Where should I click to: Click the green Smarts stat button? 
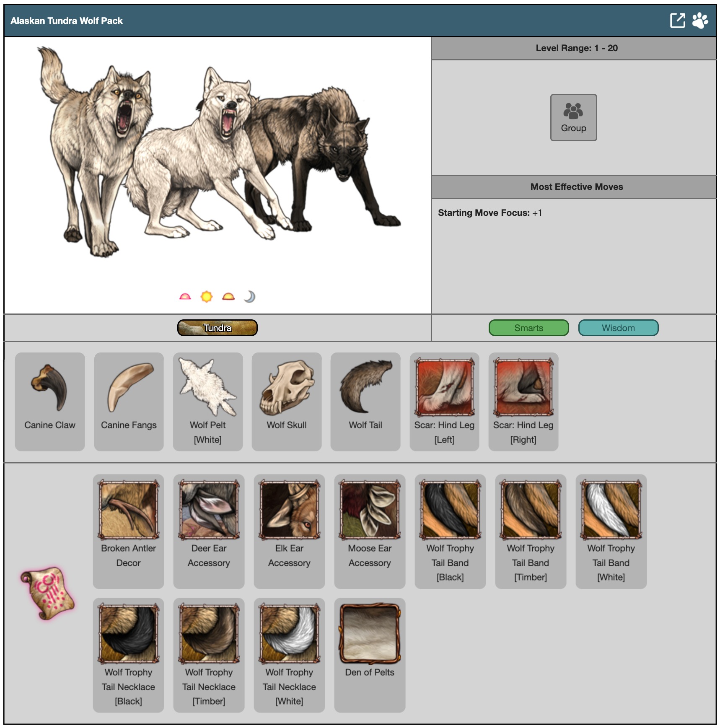[x=528, y=328]
